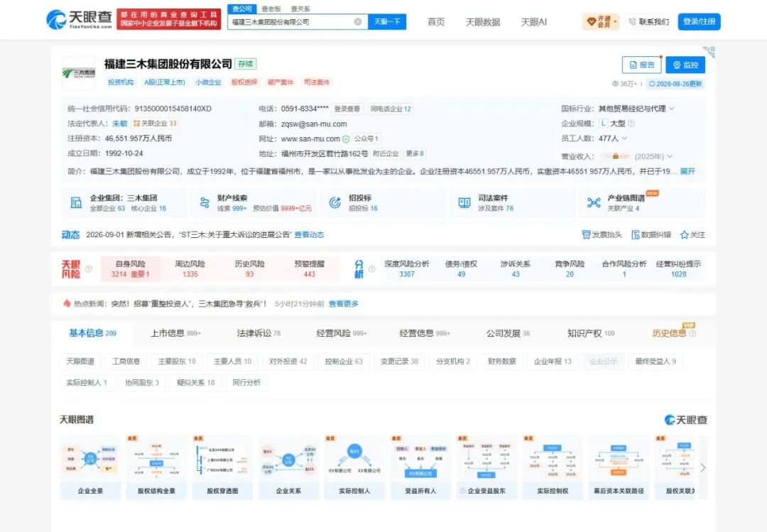Viewport: 767px width, 532px height.
Task: Open the membership (开通会员) dropdown
Action: click(601, 21)
